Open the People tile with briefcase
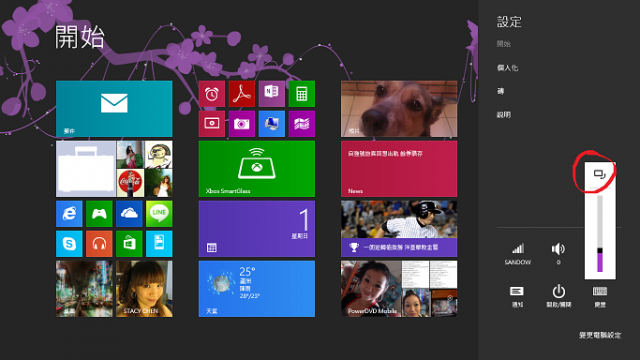 click(x=114, y=169)
